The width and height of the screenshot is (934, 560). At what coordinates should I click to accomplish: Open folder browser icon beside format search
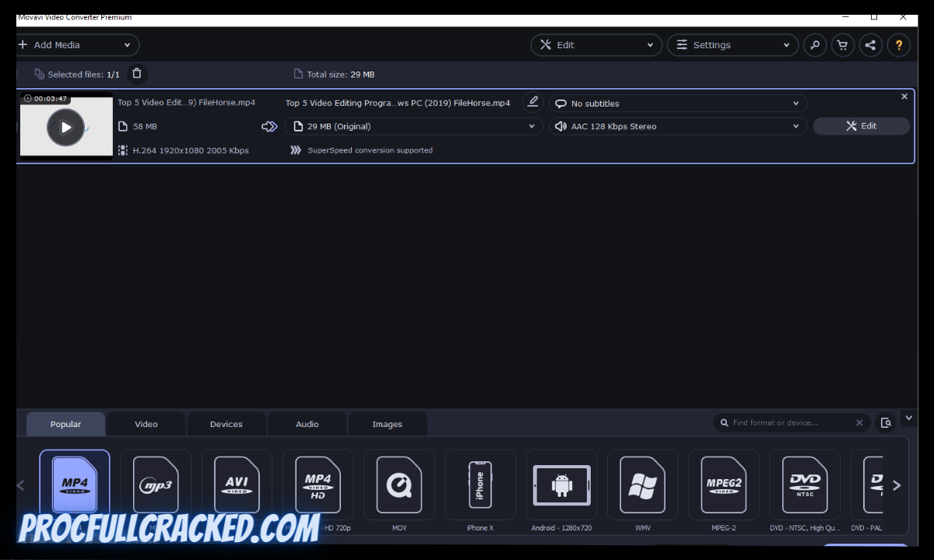click(x=886, y=422)
